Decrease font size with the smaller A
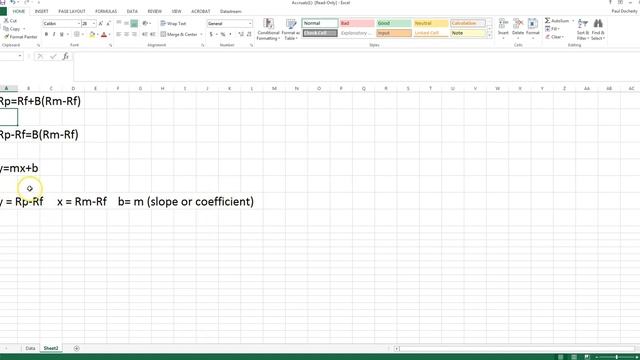The height and width of the screenshot is (360, 640). coord(108,24)
